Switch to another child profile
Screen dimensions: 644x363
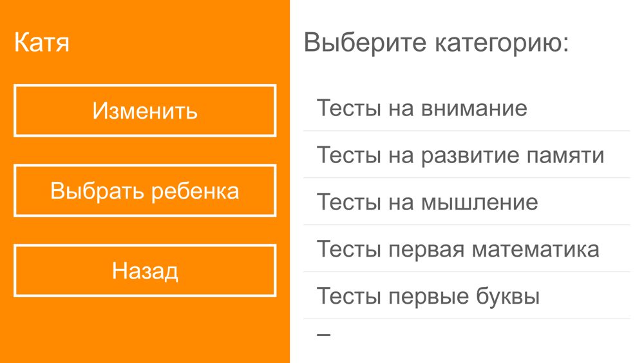(145, 190)
